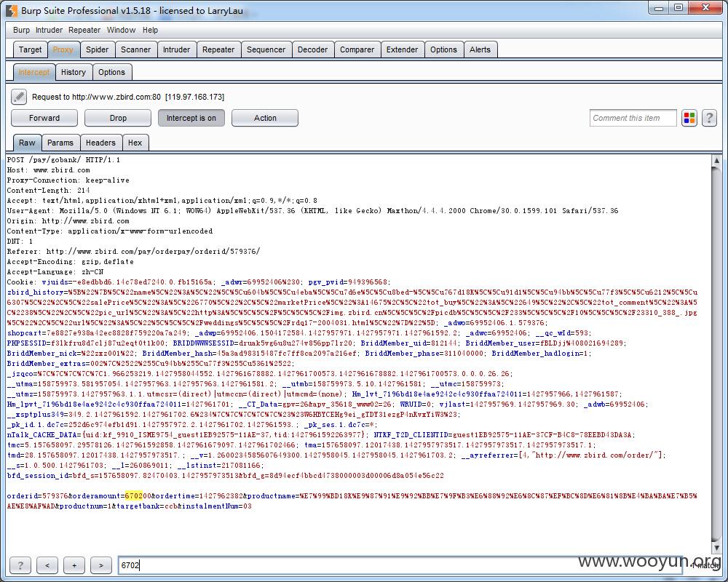Click the Content-Length: 214 header line
Screen dimensions: 728x582
coord(48,191)
